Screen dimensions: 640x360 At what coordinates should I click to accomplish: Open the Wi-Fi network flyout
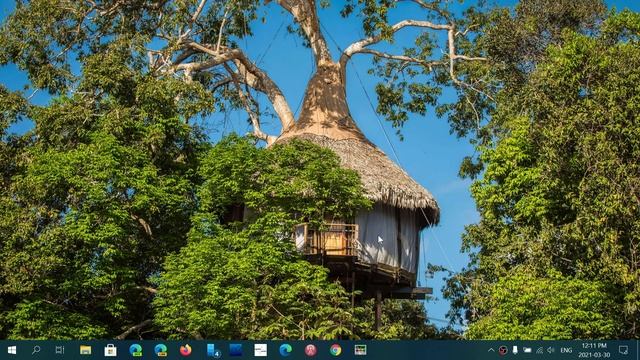click(x=540, y=350)
